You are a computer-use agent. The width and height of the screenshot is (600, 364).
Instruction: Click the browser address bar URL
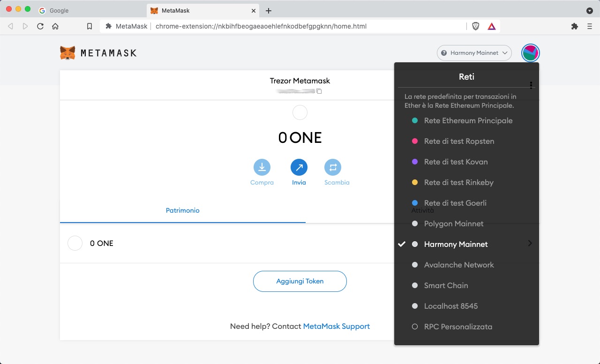pos(261,26)
